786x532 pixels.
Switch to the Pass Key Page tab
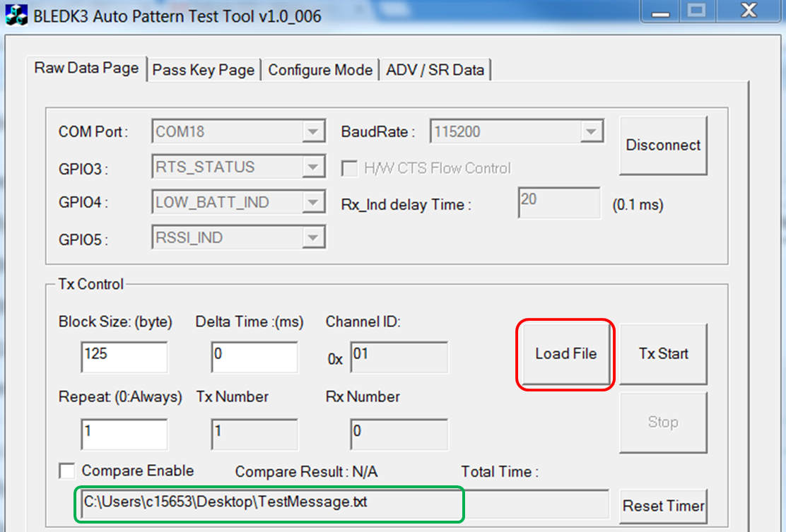point(204,70)
